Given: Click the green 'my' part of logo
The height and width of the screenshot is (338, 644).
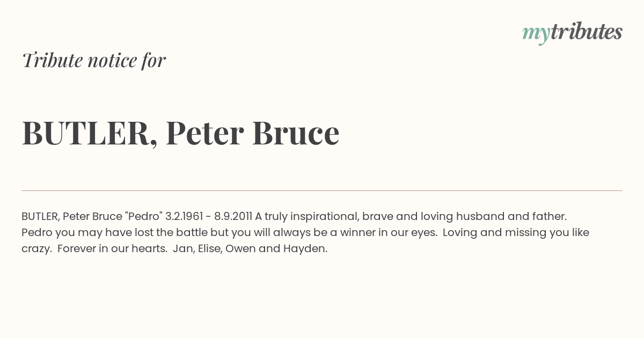Looking at the screenshot, I should [x=536, y=34].
